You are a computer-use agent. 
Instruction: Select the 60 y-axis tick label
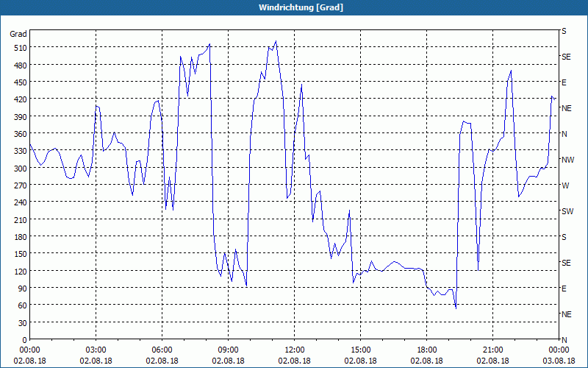click(x=23, y=305)
